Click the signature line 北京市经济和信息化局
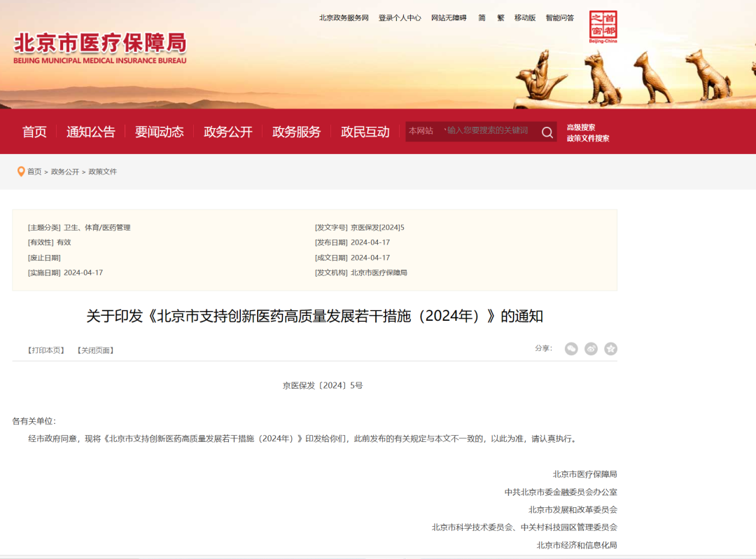 577,546
